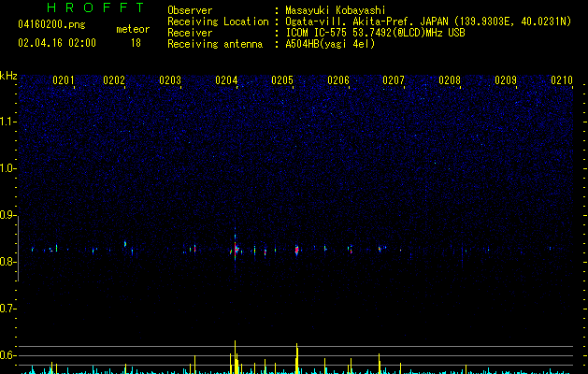Image resolution: width=588 pixels, height=374 pixels.
Task: Click the red meteor echo just after 0205
Action: point(296,250)
